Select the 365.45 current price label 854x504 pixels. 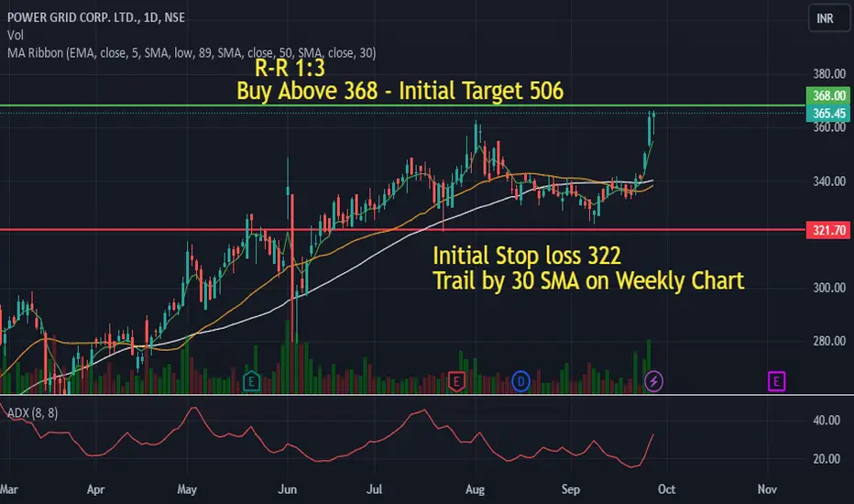pos(828,114)
